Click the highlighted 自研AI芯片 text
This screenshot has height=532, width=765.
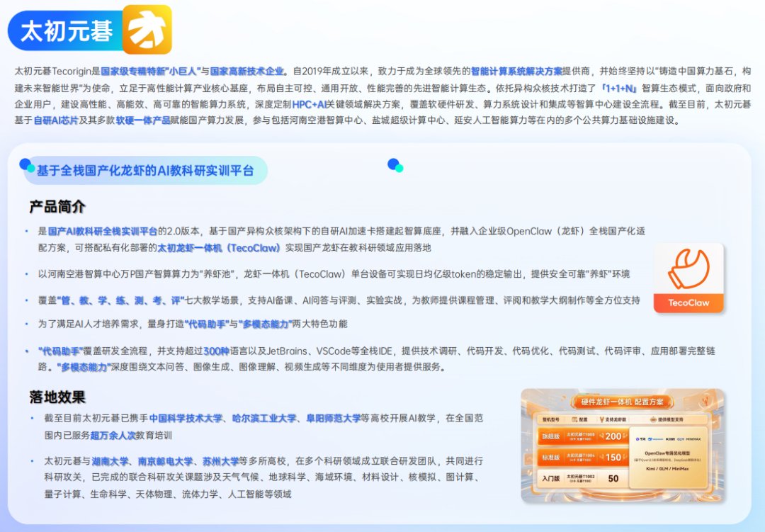click(56, 120)
